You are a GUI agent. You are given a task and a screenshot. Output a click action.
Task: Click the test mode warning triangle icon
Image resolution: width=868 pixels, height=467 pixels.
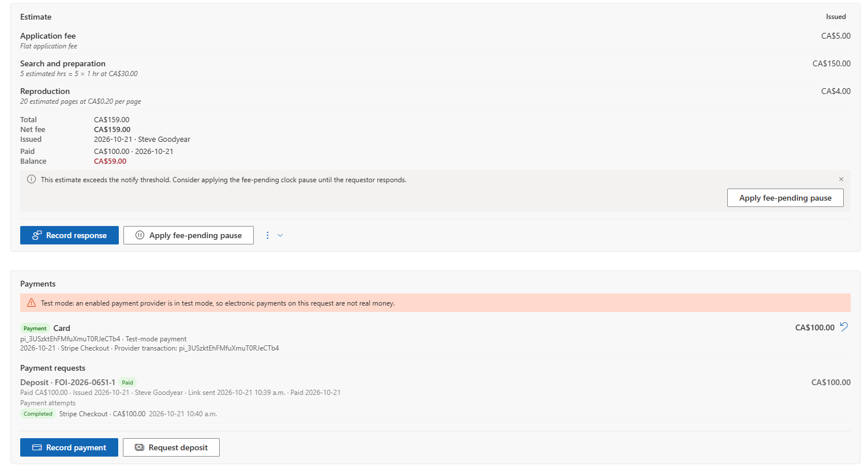32,303
